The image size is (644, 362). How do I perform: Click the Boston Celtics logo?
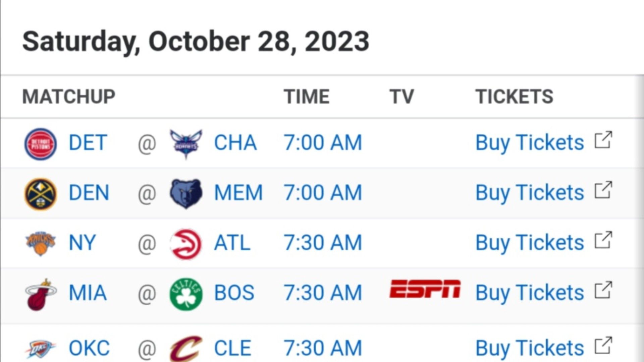[186, 294]
